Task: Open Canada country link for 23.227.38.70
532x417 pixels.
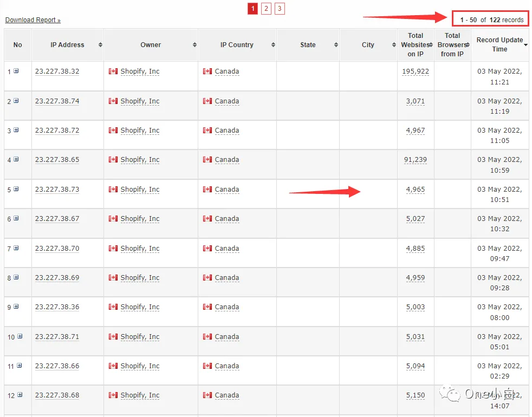Action: [226, 249]
